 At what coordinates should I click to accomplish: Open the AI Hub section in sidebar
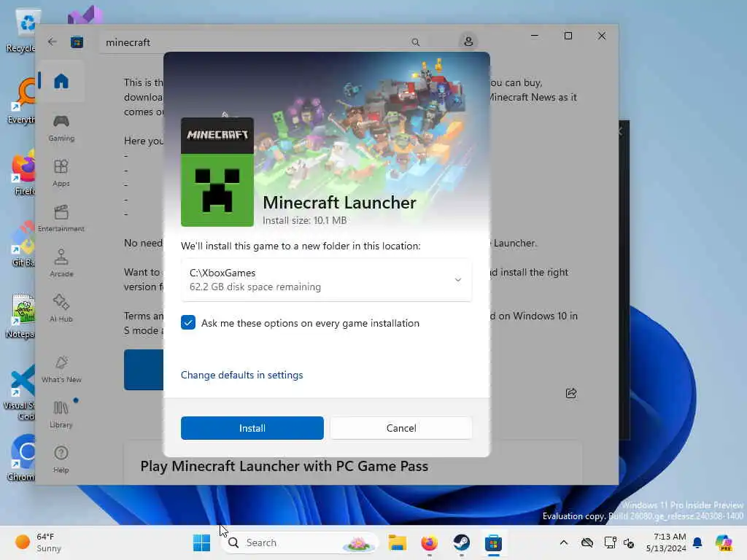(61, 308)
